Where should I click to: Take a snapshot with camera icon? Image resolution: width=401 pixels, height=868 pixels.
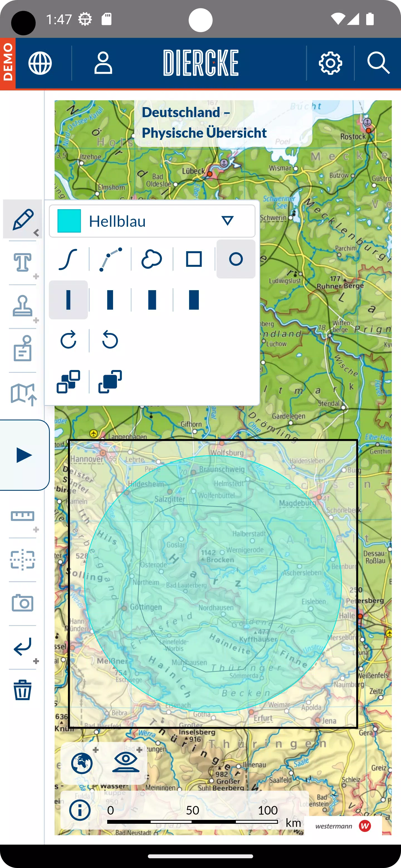[x=23, y=603]
